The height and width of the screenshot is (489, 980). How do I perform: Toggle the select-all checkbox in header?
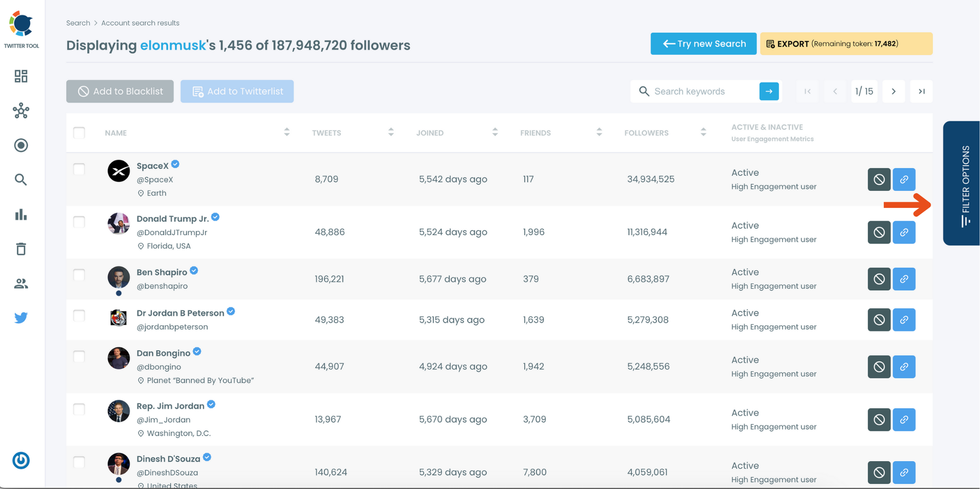pos(79,133)
